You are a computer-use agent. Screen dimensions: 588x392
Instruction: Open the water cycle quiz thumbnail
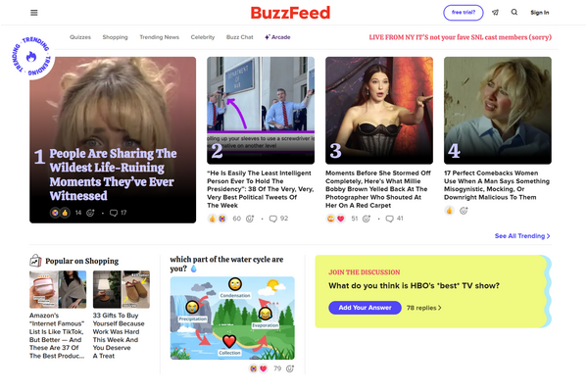[232, 318]
